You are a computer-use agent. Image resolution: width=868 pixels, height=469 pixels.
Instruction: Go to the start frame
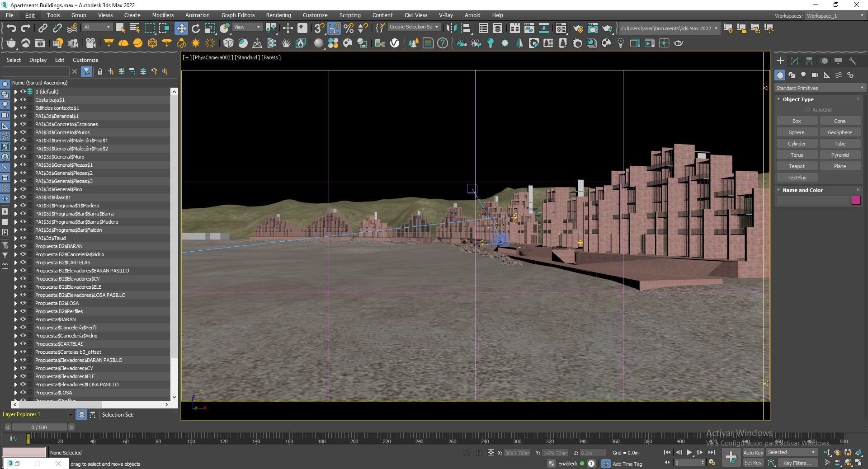(x=667, y=452)
